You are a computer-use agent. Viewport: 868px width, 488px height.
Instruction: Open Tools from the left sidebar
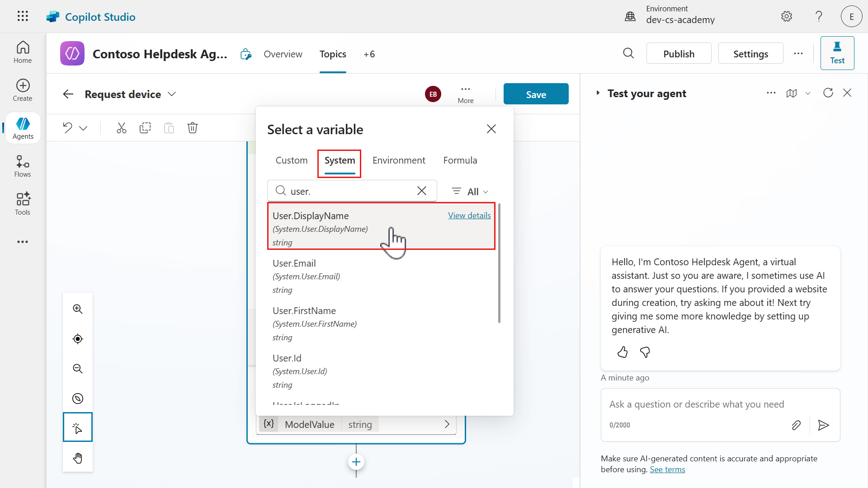click(22, 203)
